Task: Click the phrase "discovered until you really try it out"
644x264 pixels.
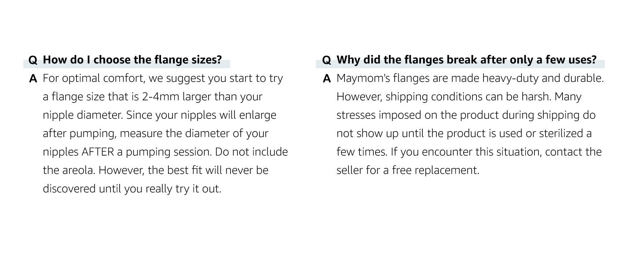Action: [132, 189]
